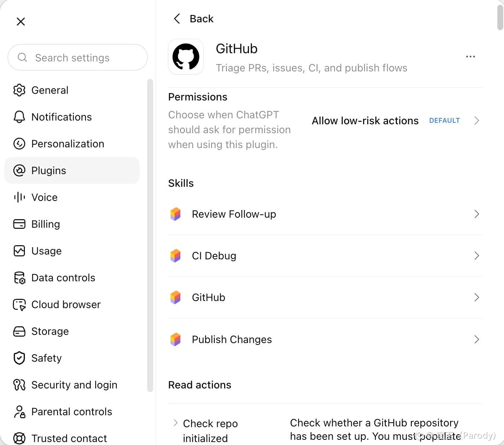Focus the Search settings field
Viewport: 504px width, 445px height.
tap(78, 57)
